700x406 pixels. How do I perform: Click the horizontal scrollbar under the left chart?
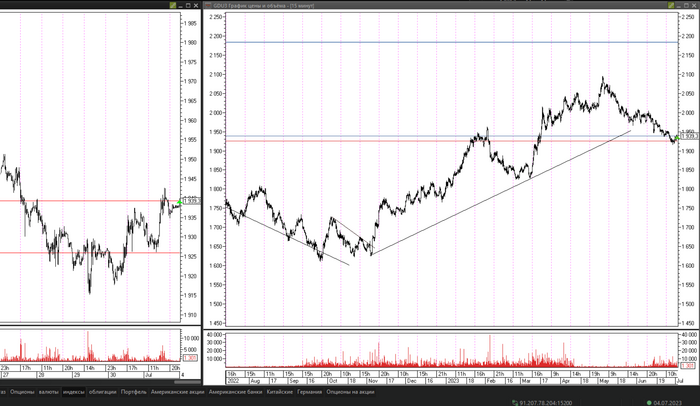pyautogui.click(x=187, y=382)
